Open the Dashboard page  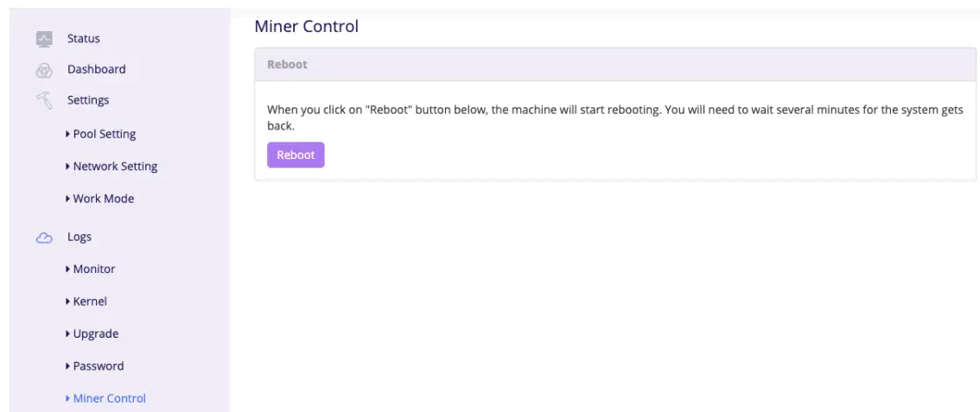[96, 69]
